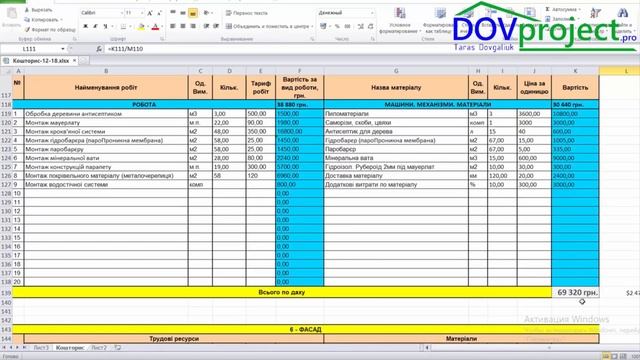Open the fill color dropdown arrow
The width and height of the screenshot is (640, 360).
(x=147, y=27)
